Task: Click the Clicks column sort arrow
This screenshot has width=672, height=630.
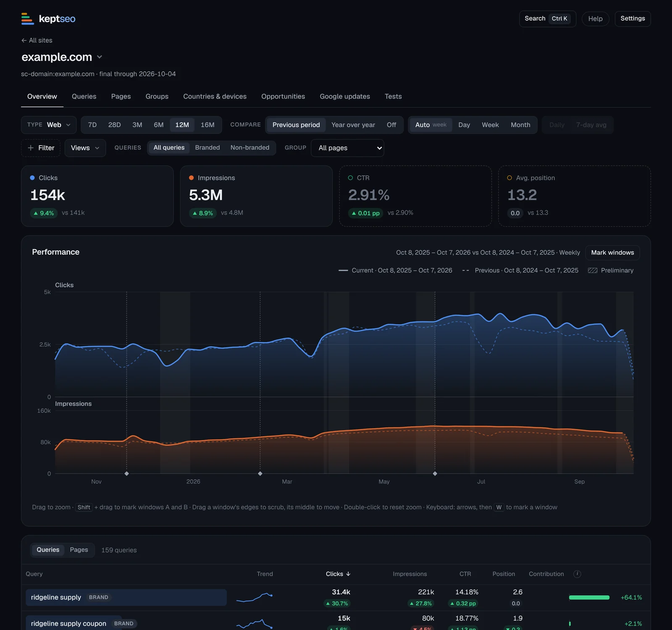Action: coord(348,574)
